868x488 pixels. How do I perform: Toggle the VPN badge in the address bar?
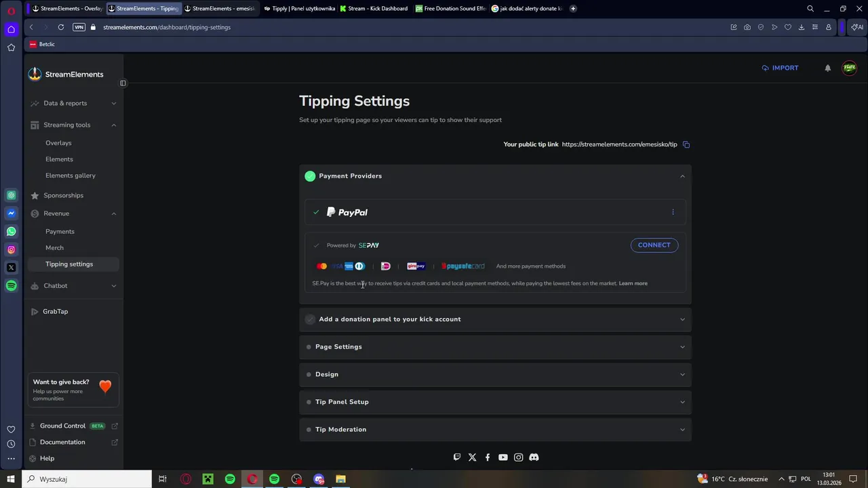pos(79,27)
